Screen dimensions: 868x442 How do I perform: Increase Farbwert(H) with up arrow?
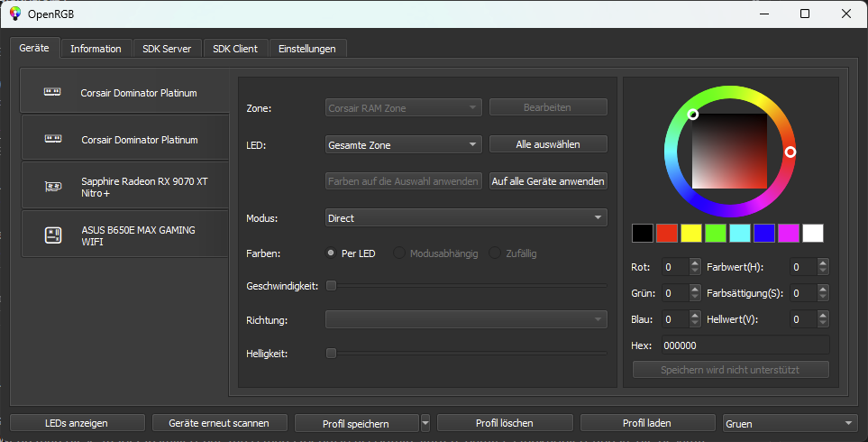coord(823,262)
